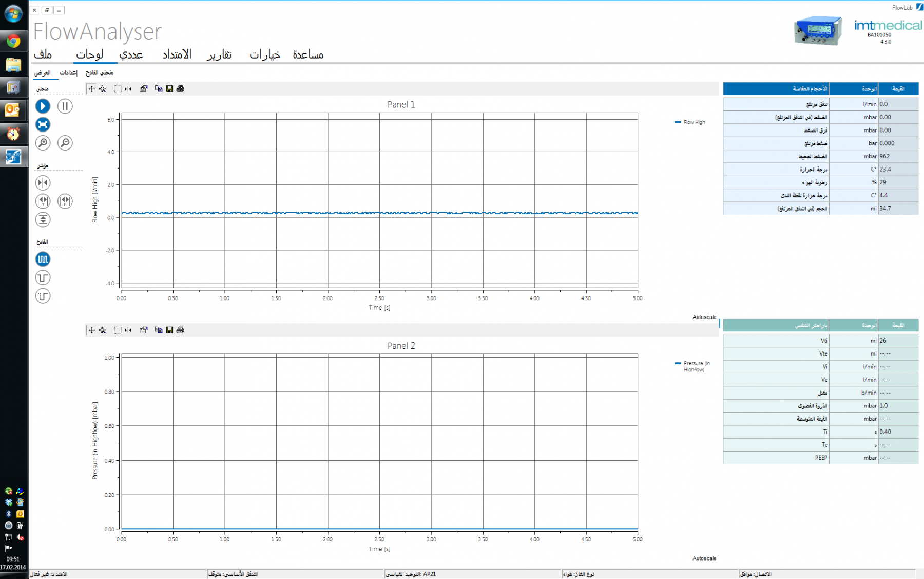Zoom out with the sidebar magnifier icon
The width and height of the screenshot is (924, 579).
pyautogui.click(x=64, y=143)
